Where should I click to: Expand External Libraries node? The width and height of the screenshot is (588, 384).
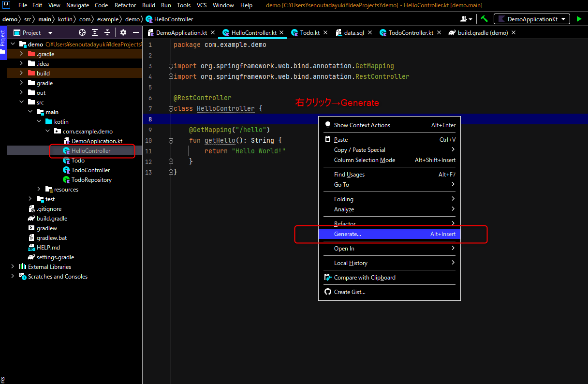(13, 267)
